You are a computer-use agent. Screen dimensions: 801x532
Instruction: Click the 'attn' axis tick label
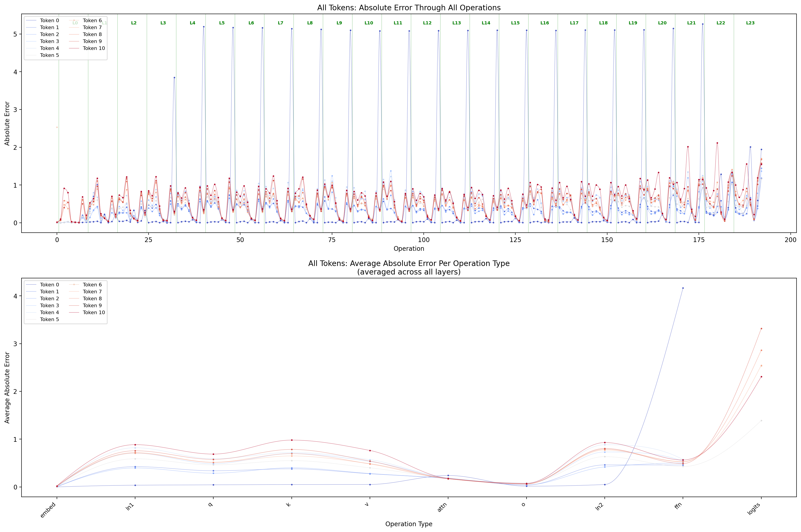click(x=442, y=508)
